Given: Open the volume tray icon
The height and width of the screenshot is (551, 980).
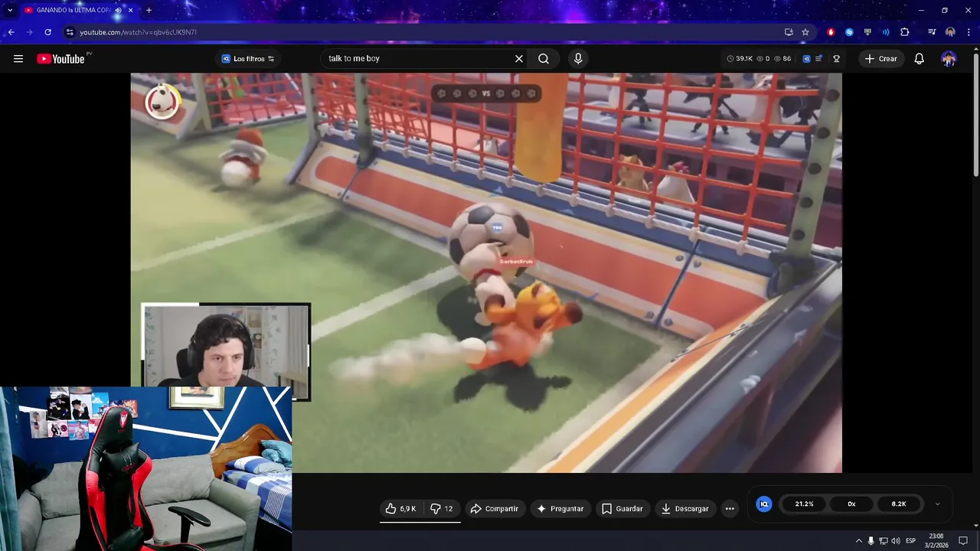Looking at the screenshot, I should pyautogui.click(x=896, y=541).
